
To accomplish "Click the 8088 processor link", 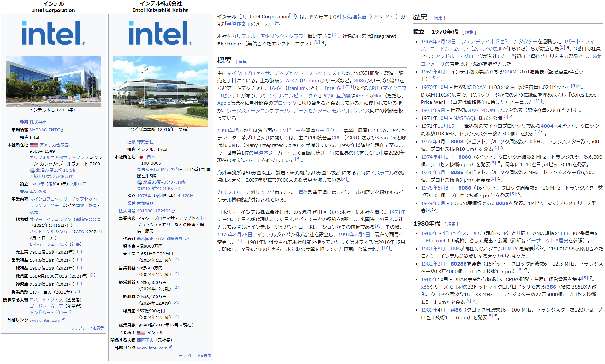I will (502, 203).
